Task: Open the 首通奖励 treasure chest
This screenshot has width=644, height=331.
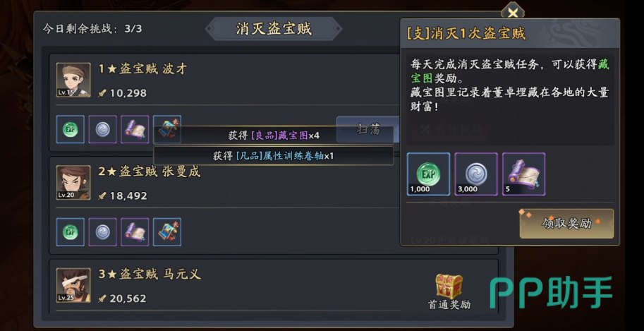Action: coord(449,286)
